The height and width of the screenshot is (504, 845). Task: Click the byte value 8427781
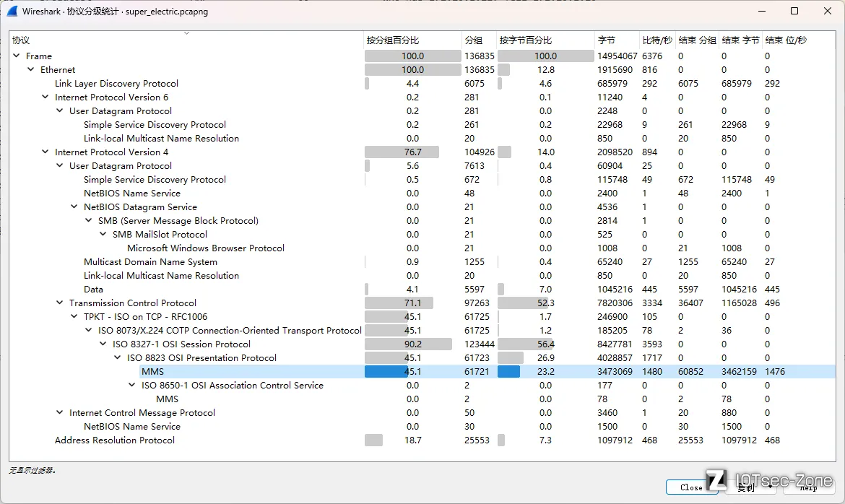615,344
